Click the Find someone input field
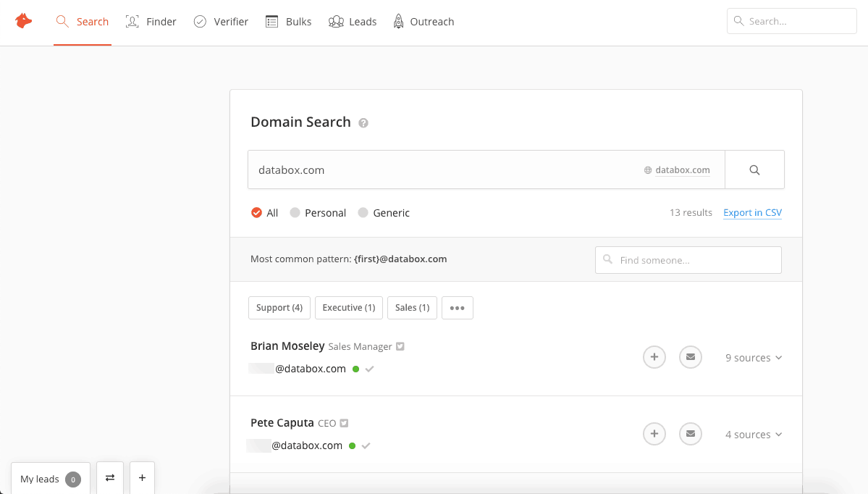868x494 pixels. click(x=688, y=260)
